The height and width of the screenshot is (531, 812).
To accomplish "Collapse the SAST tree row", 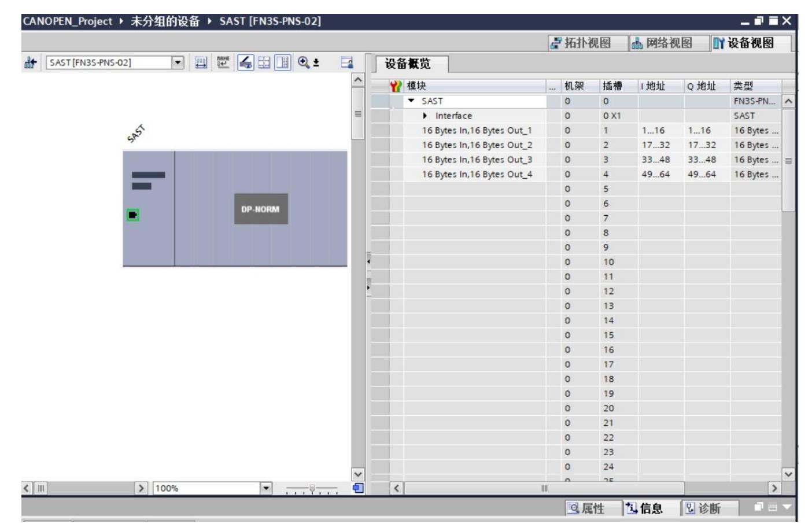I will pos(411,101).
